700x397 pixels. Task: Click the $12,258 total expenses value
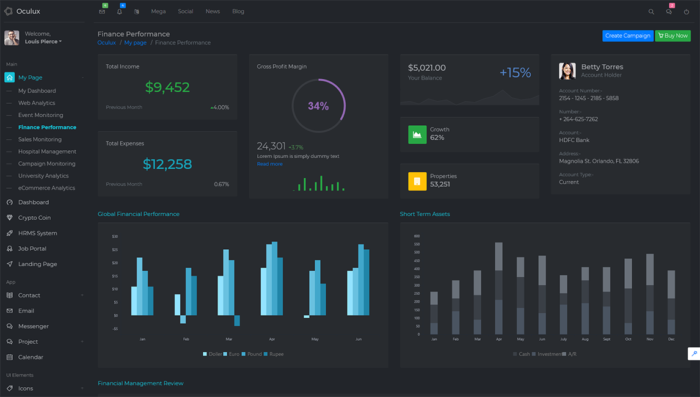(167, 164)
